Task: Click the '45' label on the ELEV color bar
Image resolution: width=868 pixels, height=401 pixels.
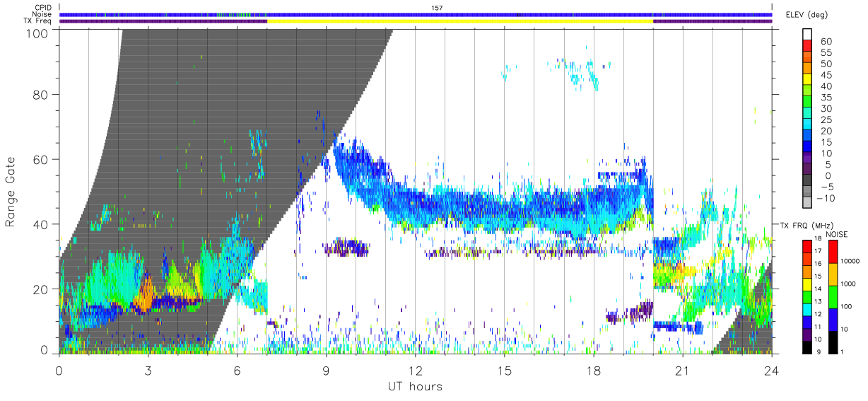Action: click(x=826, y=75)
